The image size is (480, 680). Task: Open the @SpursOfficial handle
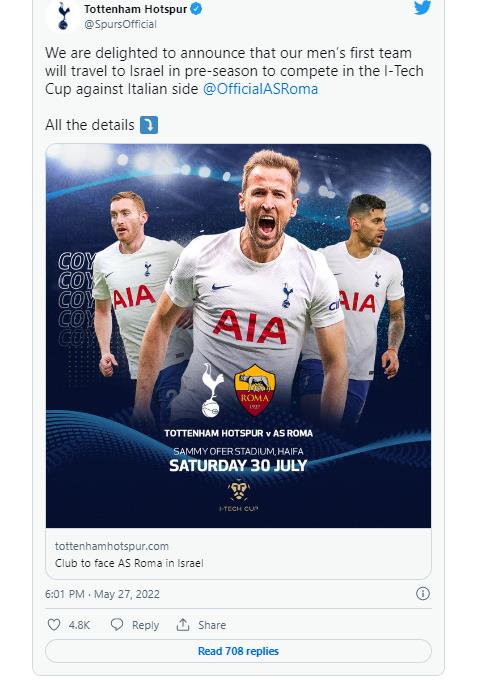tap(121, 24)
